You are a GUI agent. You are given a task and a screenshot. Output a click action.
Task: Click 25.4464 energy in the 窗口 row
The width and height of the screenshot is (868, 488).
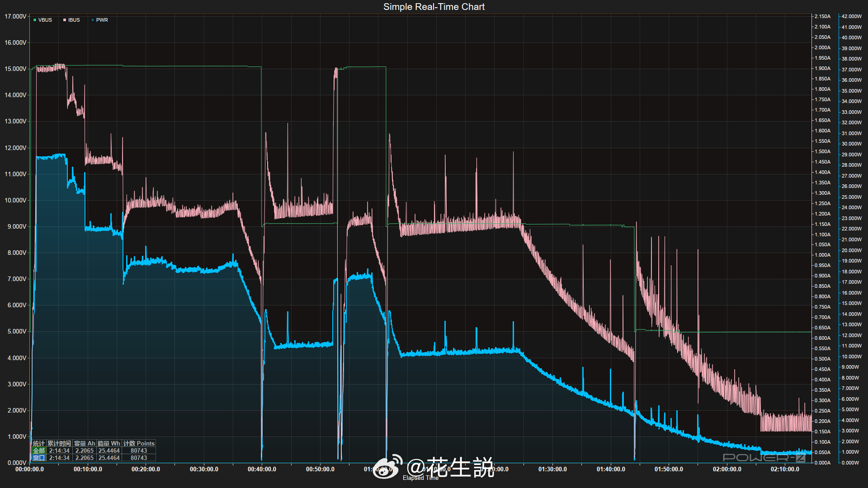109,458
